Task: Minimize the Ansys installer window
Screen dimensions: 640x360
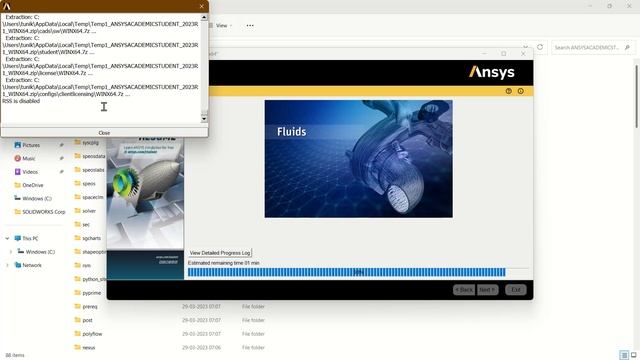Action: [x=484, y=53]
